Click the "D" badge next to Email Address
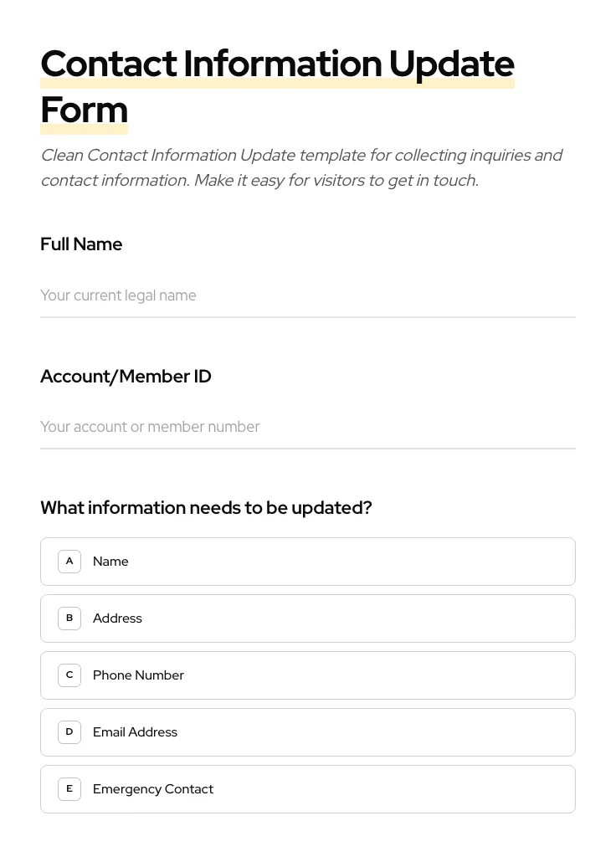Viewport: 616px width, 857px height. point(69,731)
